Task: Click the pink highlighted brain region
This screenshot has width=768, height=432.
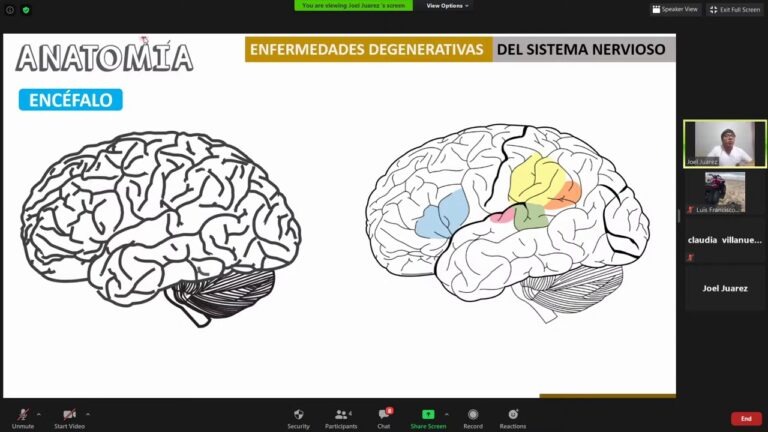Action: 503,216
